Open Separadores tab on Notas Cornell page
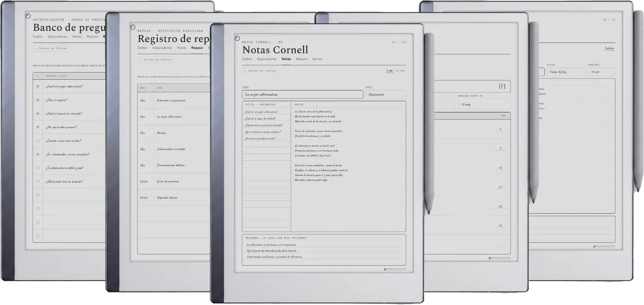This screenshot has width=644, height=305. point(267,59)
